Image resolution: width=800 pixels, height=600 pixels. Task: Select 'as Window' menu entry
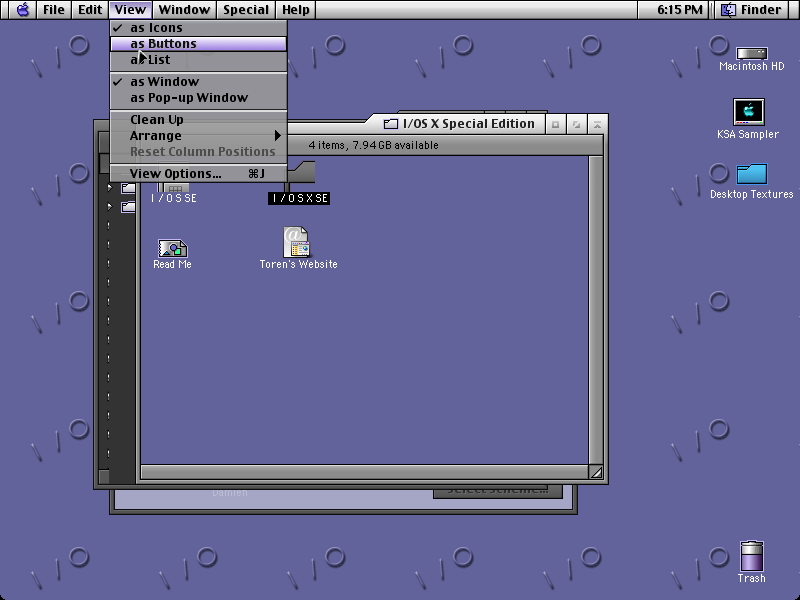[198, 82]
